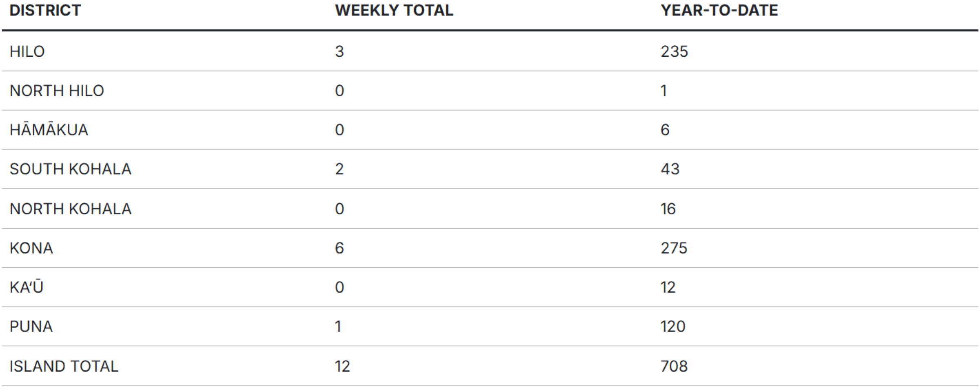Select Hilo's weekly total of 3
The height and width of the screenshot is (387, 980).
coord(339,51)
